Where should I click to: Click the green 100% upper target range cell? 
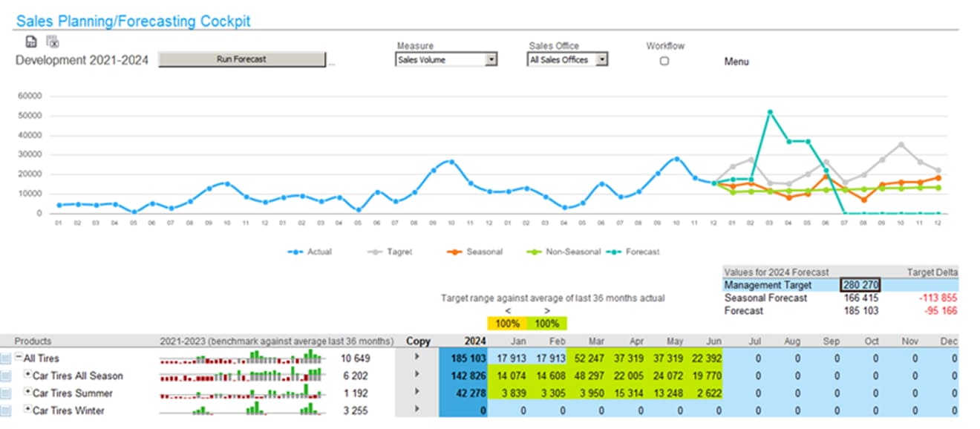(x=546, y=324)
